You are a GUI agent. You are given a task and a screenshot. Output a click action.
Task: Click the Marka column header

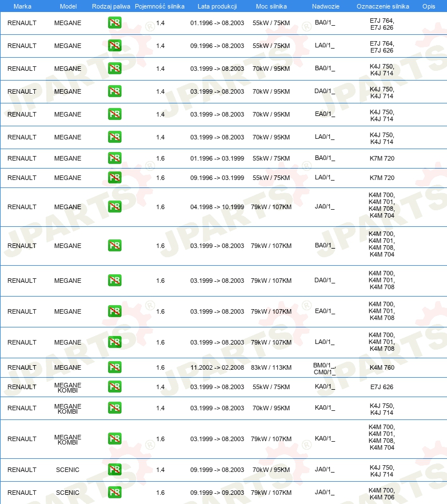pyautogui.click(x=22, y=6)
